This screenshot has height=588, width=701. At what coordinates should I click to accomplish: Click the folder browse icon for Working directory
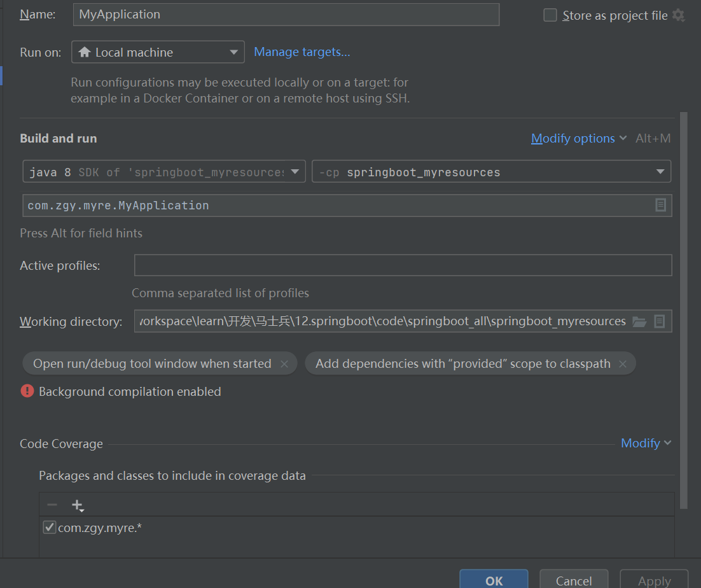(x=639, y=322)
